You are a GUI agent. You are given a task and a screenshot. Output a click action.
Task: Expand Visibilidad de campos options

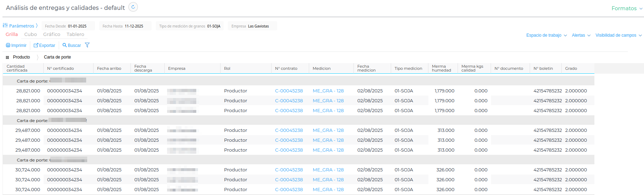coord(619,35)
